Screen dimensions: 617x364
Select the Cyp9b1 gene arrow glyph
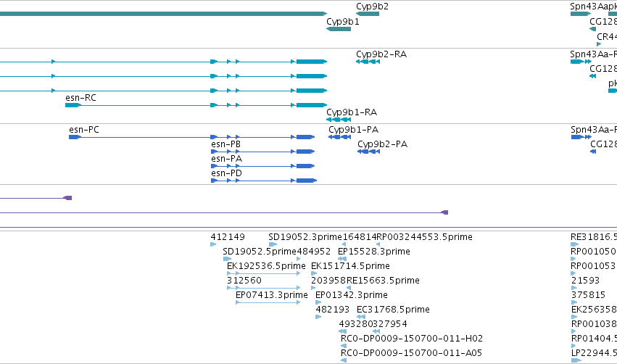coord(339,29)
